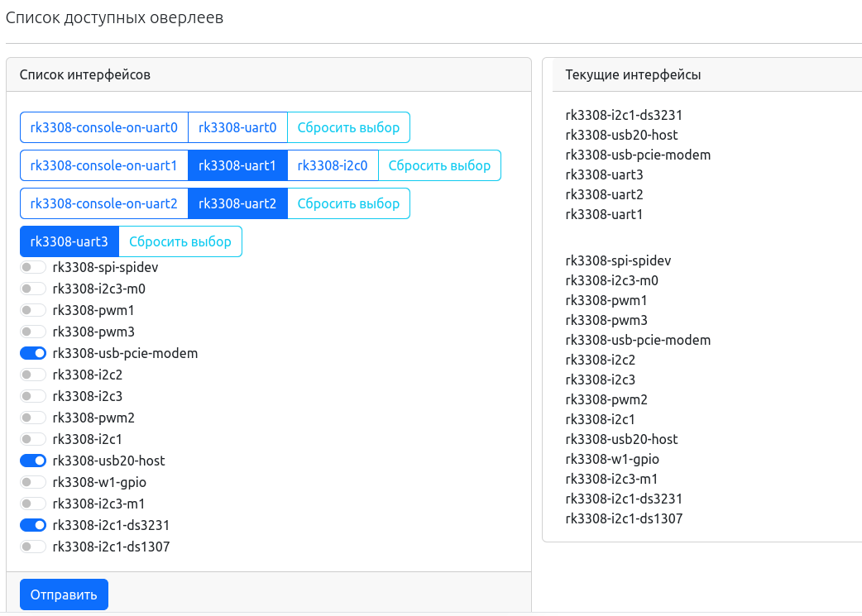Switch on the rk3308-i2c2 overlay
This screenshot has height=616, width=862.
click(x=33, y=375)
